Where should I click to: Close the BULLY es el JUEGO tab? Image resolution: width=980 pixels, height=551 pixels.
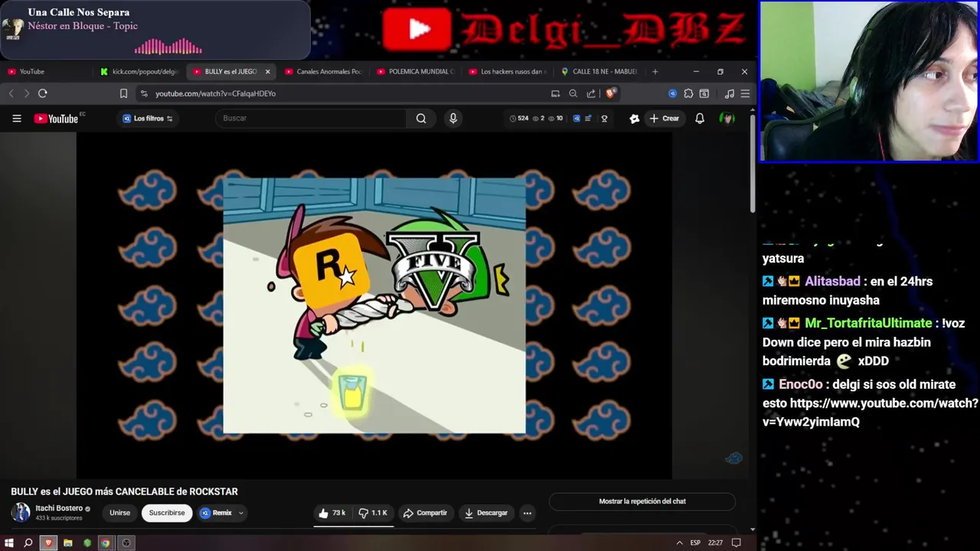click(x=267, y=72)
